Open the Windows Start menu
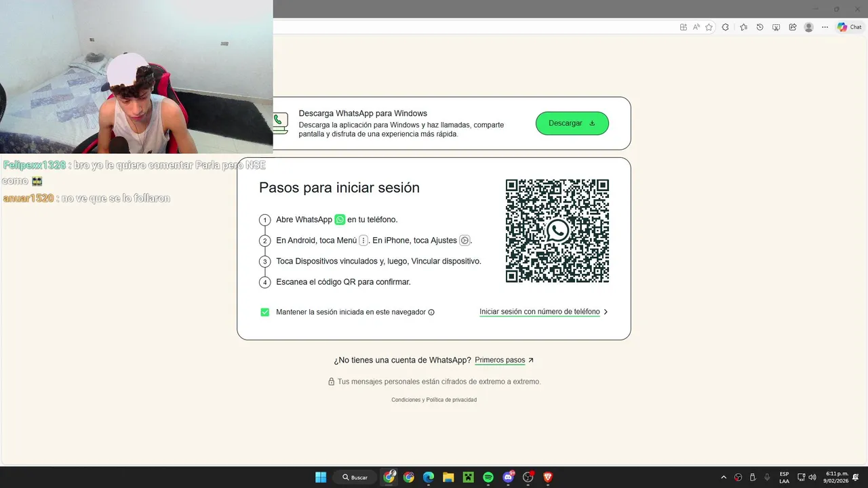Screen dimensions: 868x488 [321, 477]
